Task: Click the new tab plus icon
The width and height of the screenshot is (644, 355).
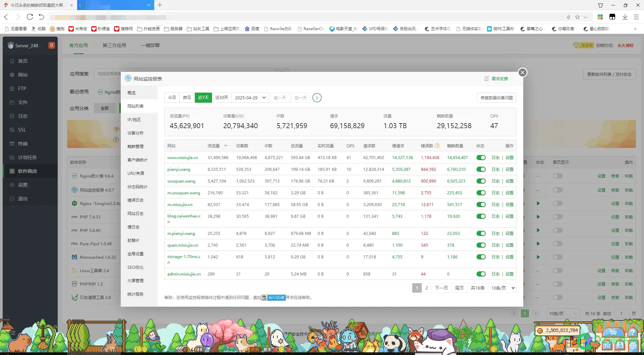Action: pyautogui.click(x=160, y=5)
